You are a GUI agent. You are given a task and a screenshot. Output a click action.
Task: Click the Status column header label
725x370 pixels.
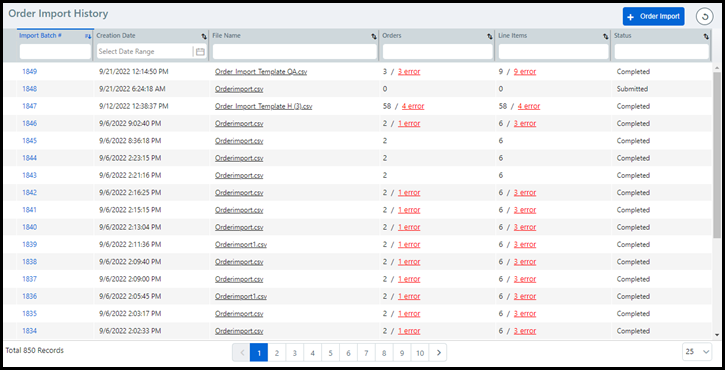click(622, 36)
